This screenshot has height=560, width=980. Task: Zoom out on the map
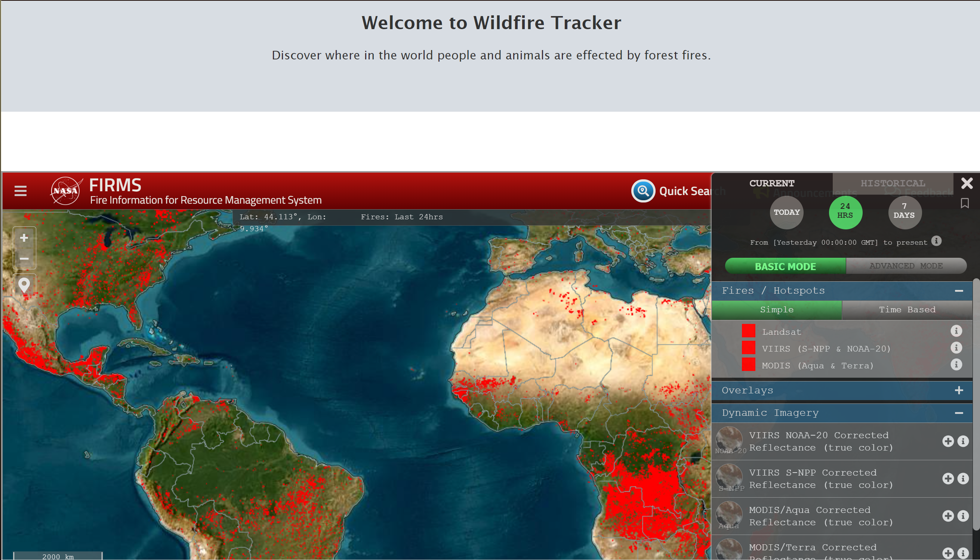(x=24, y=259)
